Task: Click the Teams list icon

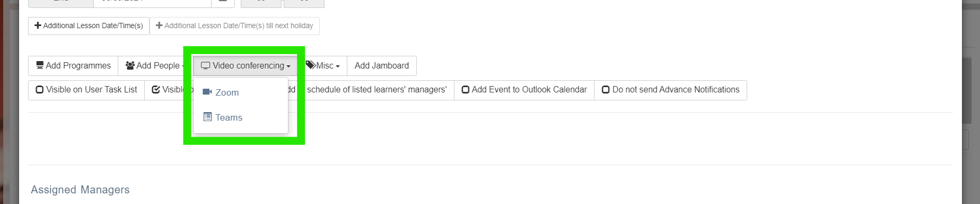Action: click(x=207, y=117)
